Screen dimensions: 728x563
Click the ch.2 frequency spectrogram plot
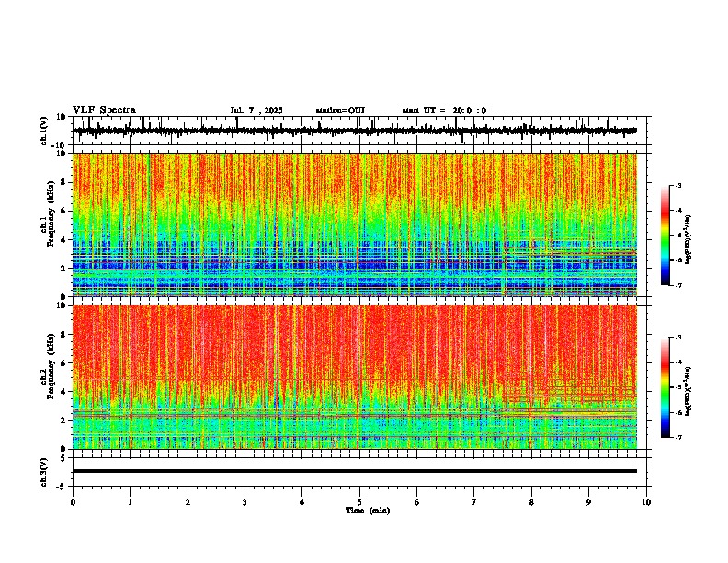click(355, 377)
